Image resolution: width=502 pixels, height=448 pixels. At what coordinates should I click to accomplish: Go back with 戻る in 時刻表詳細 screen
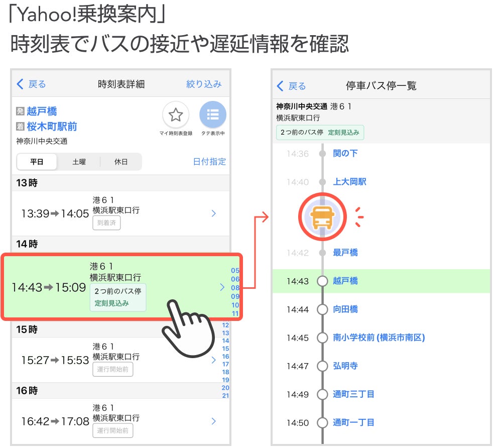click(31, 84)
